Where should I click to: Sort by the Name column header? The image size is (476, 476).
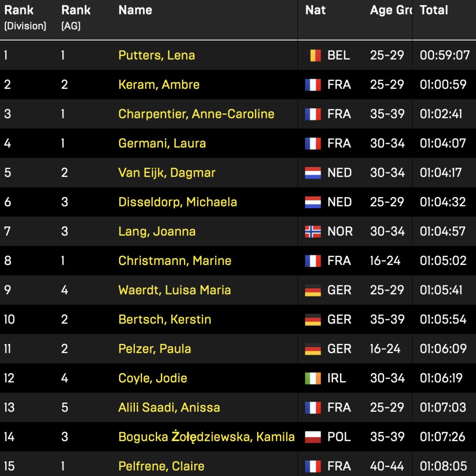click(135, 10)
